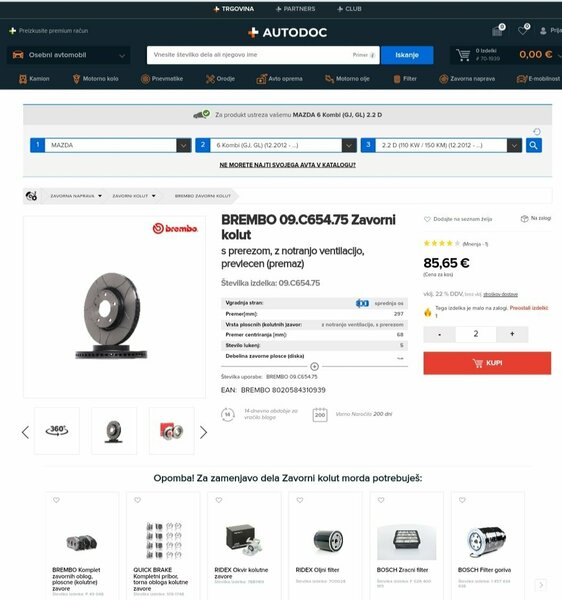Image resolution: width=562 pixels, height=600 pixels.
Task: Open the 6 Kombi model dropdown
Action: click(x=276, y=145)
